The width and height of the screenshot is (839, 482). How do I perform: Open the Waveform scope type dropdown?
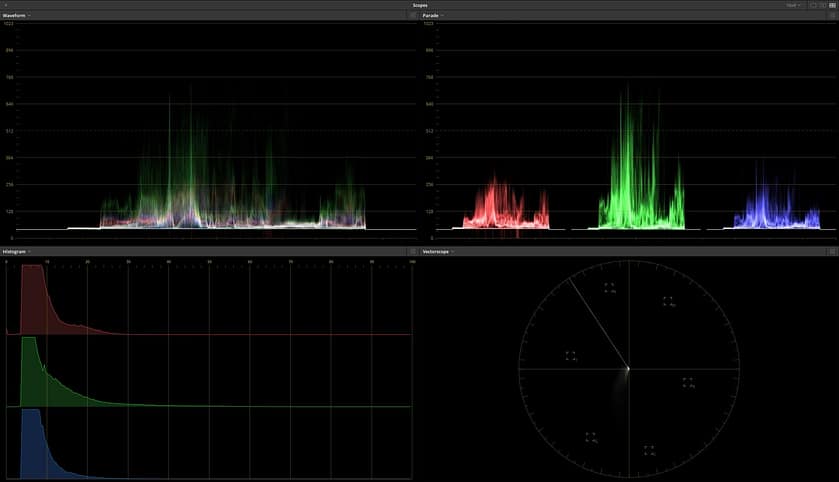tap(17, 16)
